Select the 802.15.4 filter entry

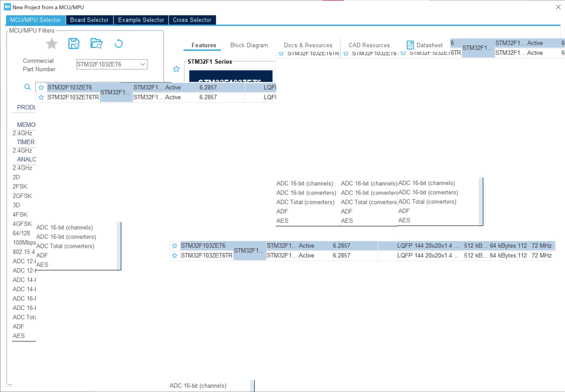24,252
